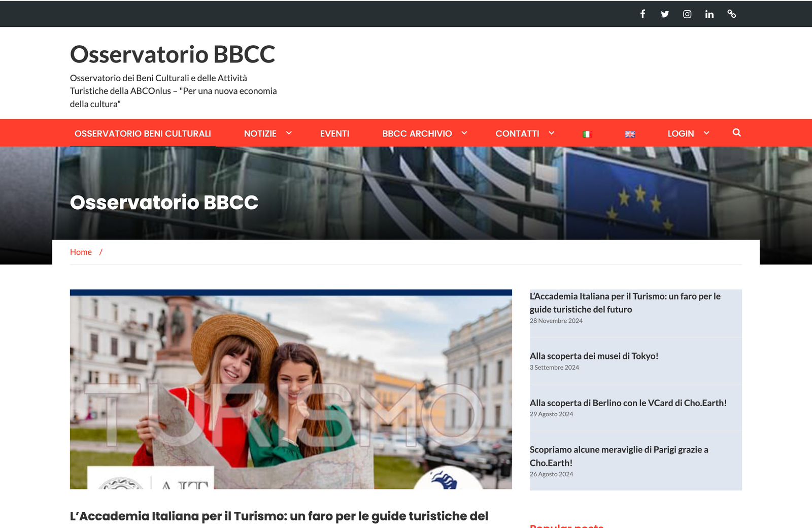Click the Turismo featured article image
812x528 pixels.
point(291,389)
